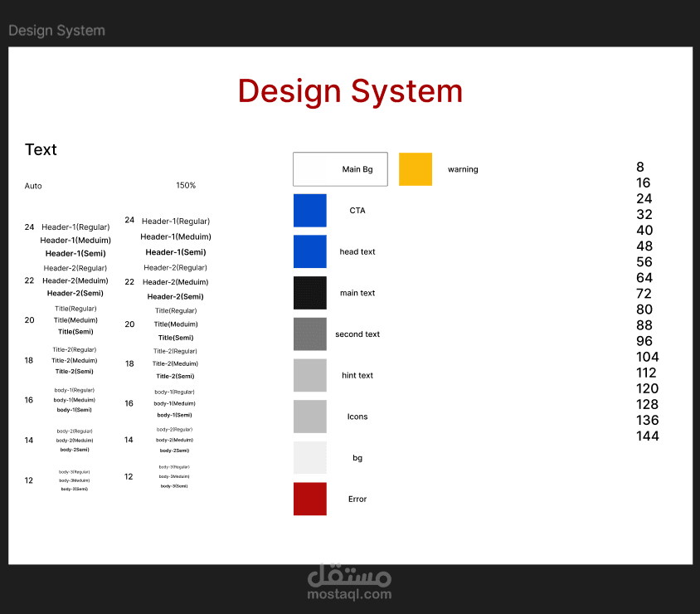This screenshot has width=700, height=614.
Task: Click spacing value 112
Action: (x=646, y=373)
